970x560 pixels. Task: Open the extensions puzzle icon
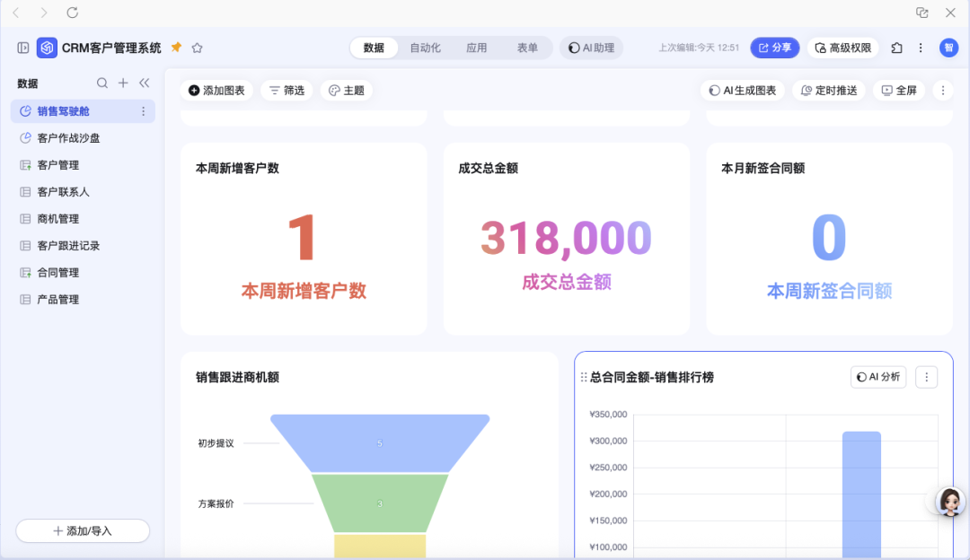(896, 48)
